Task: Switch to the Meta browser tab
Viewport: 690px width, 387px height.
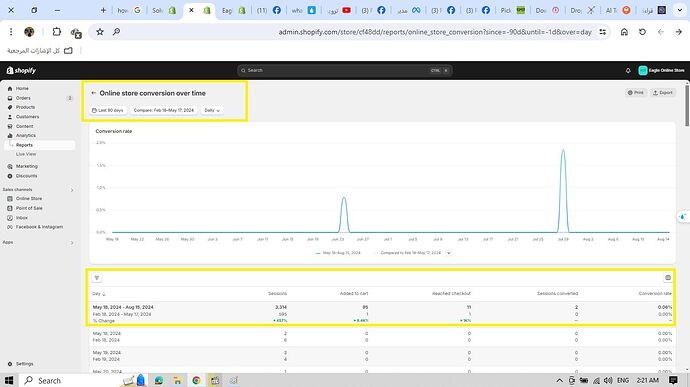Action: tap(409, 10)
